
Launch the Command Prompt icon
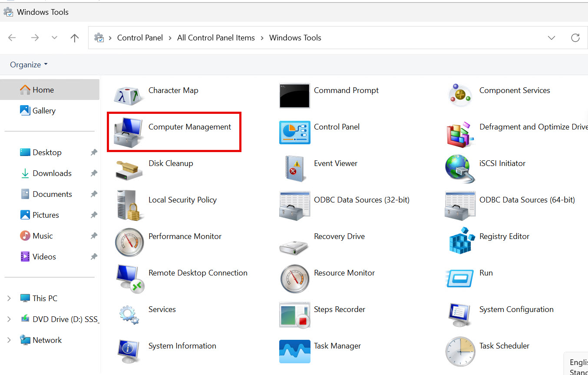click(x=294, y=96)
